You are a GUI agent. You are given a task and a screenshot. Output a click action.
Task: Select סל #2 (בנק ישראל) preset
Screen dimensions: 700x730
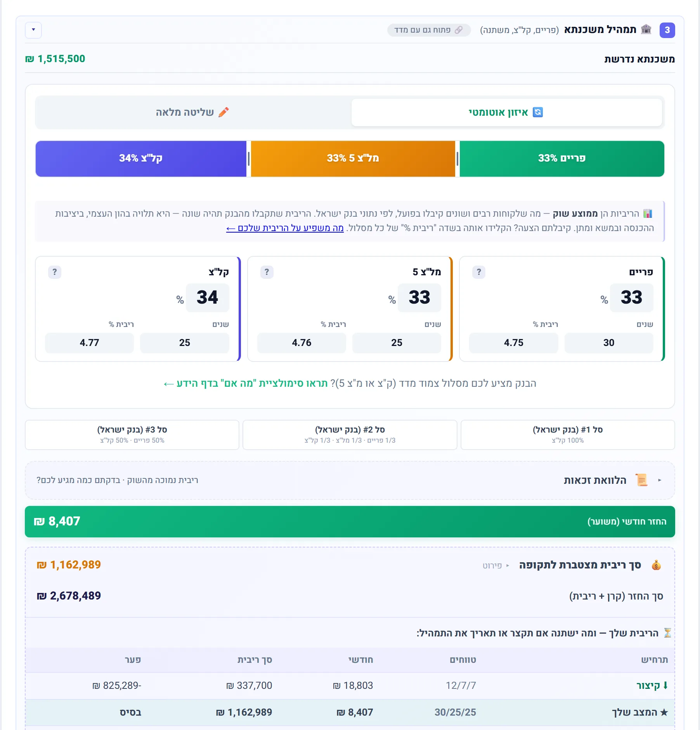pos(350,435)
